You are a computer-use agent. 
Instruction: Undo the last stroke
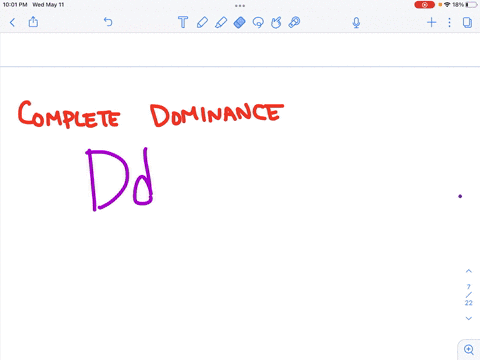click(x=108, y=22)
